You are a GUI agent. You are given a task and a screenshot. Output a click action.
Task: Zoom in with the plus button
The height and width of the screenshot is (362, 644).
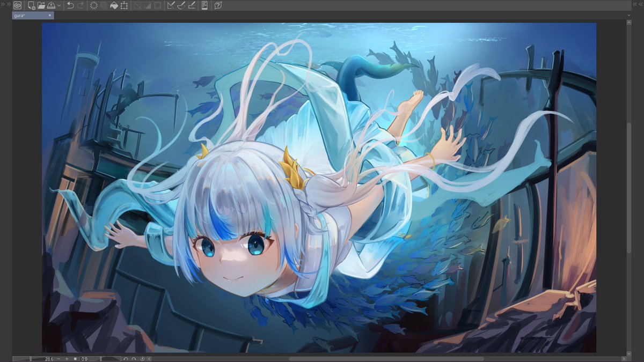(x=67, y=359)
